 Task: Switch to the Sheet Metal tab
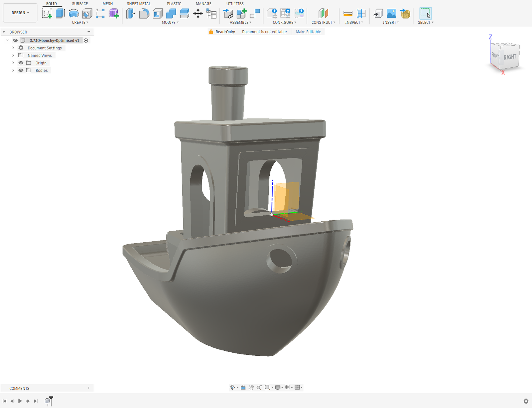click(139, 4)
